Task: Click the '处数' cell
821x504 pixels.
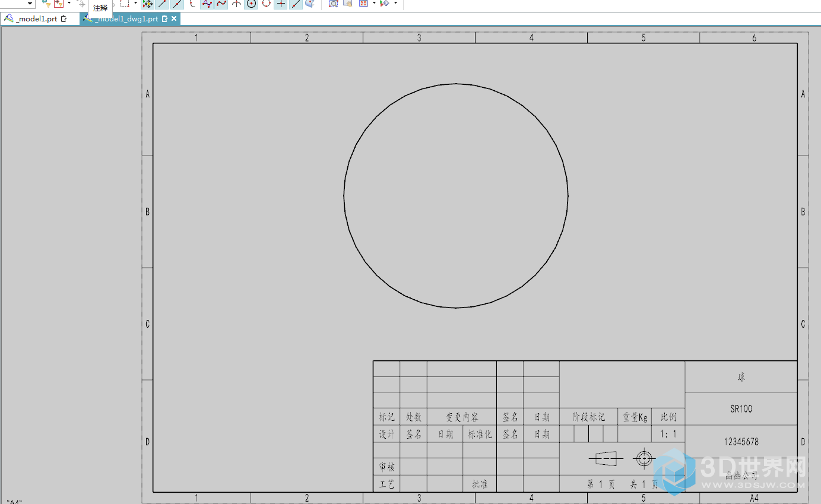Action: click(413, 417)
